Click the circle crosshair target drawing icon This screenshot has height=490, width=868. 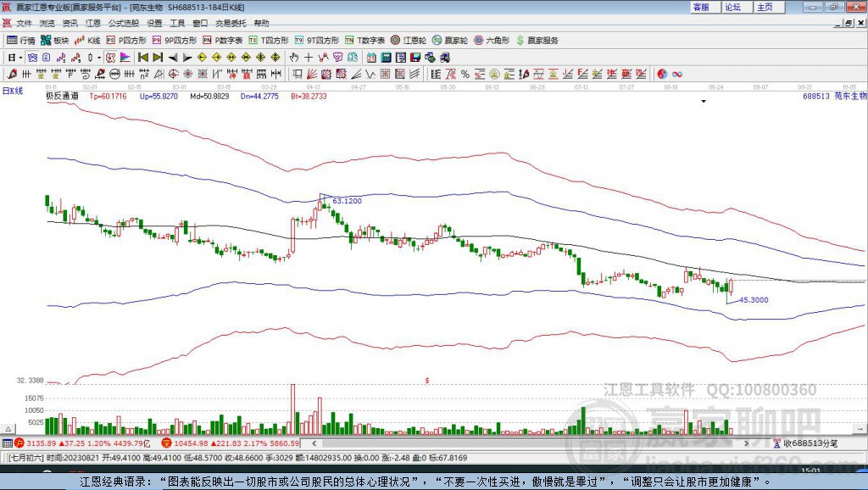pyautogui.click(x=173, y=75)
